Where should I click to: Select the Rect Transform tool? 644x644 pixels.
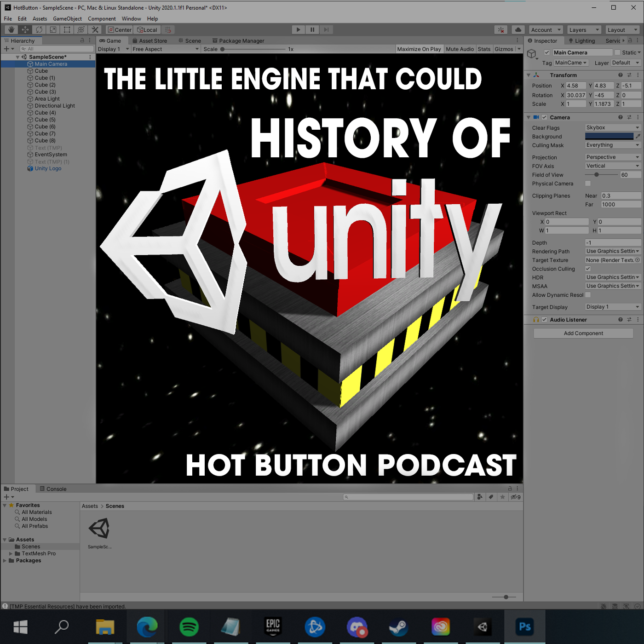pyautogui.click(x=67, y=30)
